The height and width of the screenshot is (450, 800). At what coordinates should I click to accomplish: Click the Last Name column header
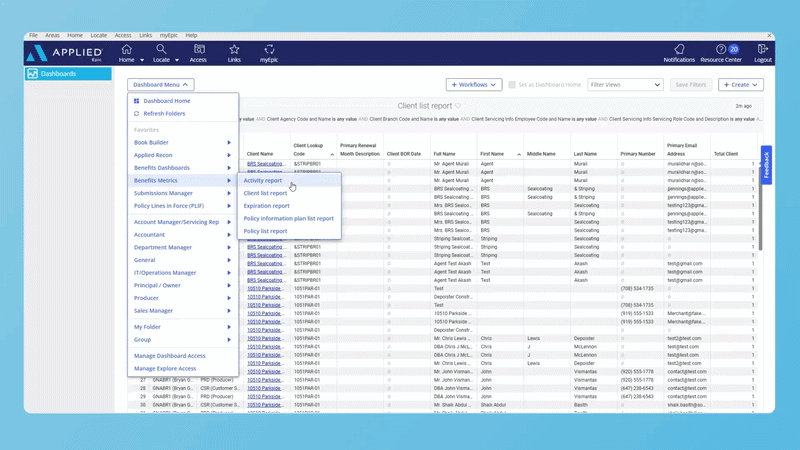(x=585, y=154)
